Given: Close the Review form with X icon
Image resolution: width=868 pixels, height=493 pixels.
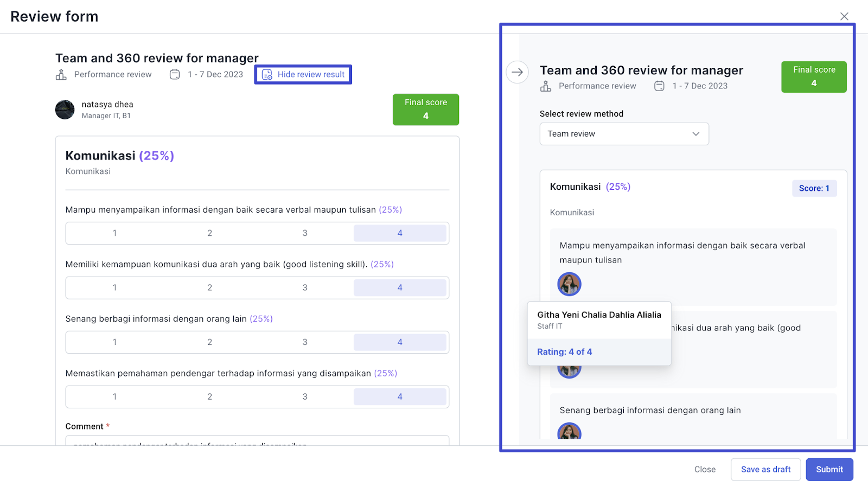Looking at the screenshot, I should pos(844,16).
